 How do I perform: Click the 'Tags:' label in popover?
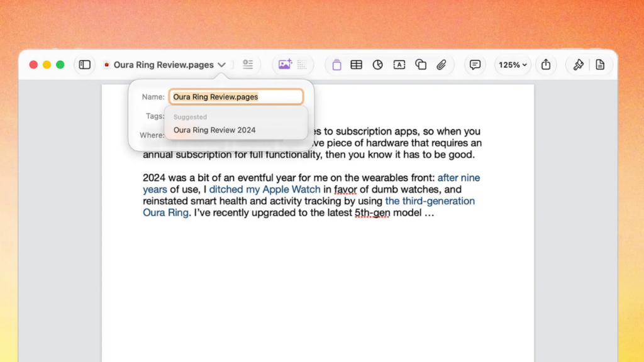tap(155, 116)
